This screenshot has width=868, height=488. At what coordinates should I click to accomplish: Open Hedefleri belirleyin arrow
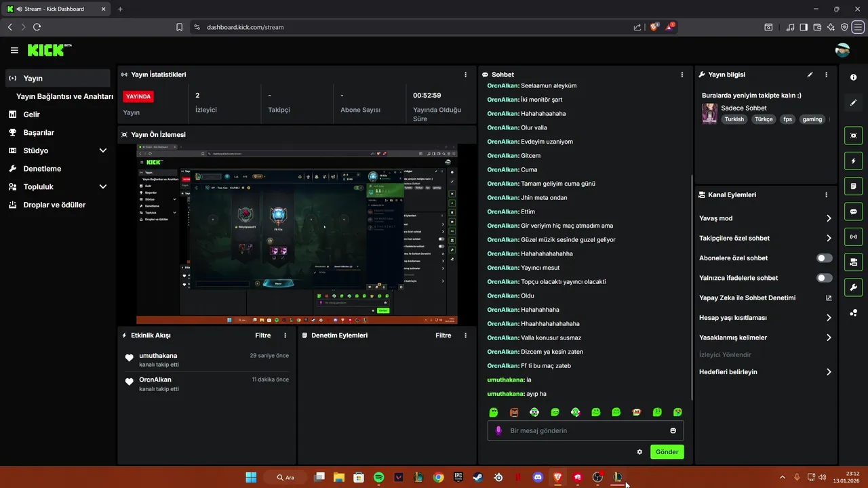pos(829,372)
